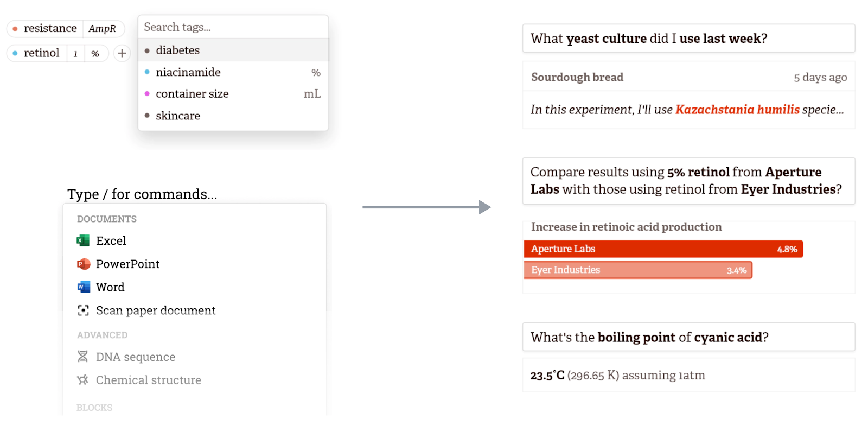This screenshot has width=868, height=438.
Task: Click the Eyer Industries result bar
Action: [x=638, y=270]
